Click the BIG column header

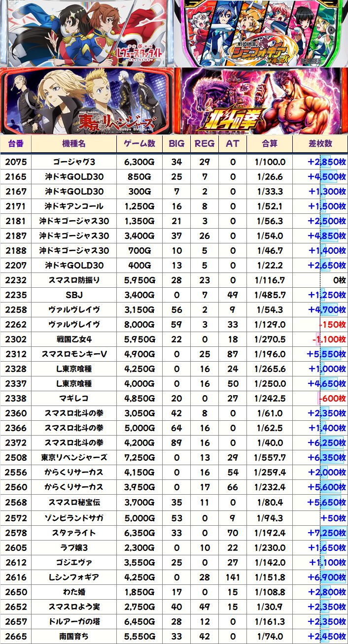tap(176, 143)
